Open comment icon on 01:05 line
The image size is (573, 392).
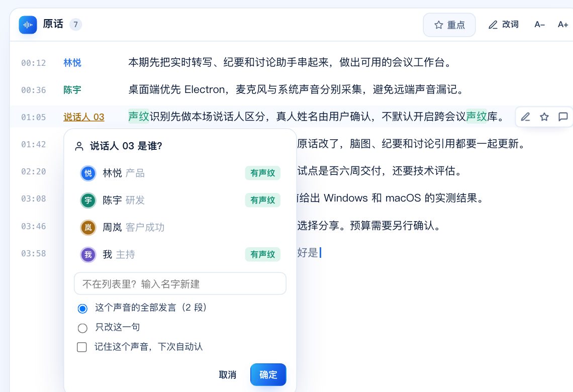563,117
